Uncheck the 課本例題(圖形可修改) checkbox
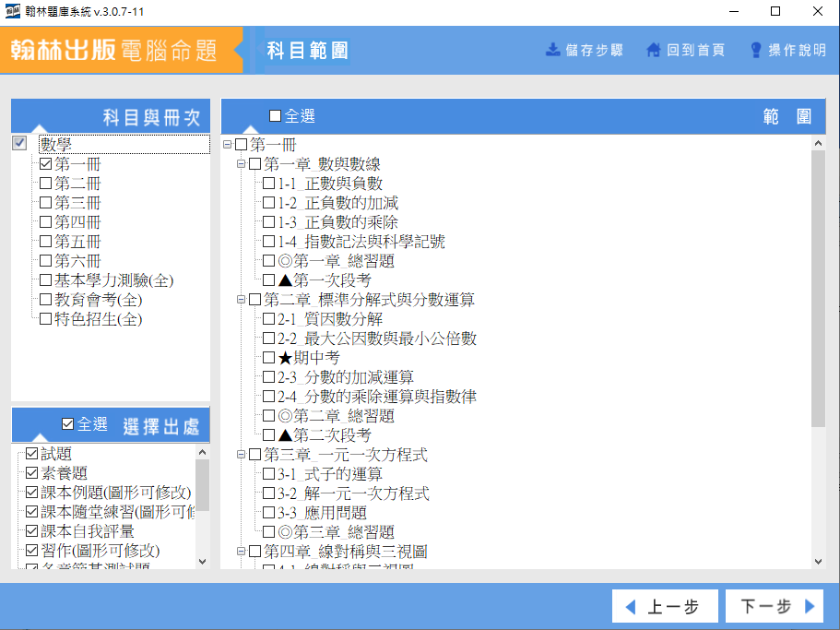This screenshot has height=630, width=840. tap(31, 493)
